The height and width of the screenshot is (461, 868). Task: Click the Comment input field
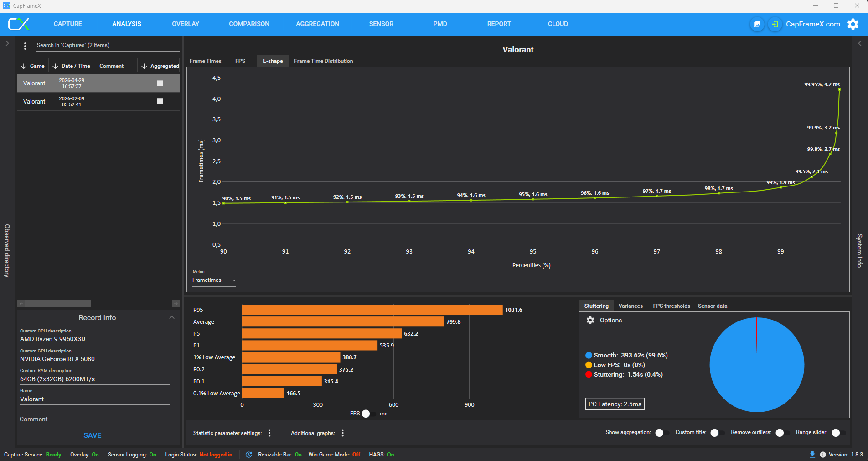point(95,420)
